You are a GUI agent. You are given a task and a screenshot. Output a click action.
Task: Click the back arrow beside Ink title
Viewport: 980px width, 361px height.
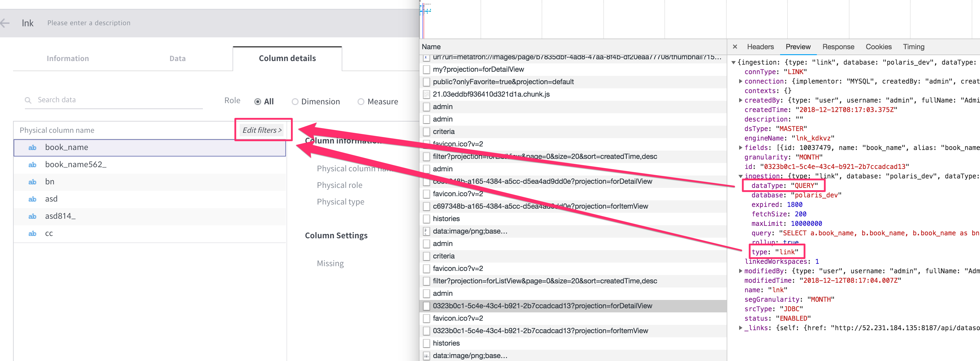5,23
